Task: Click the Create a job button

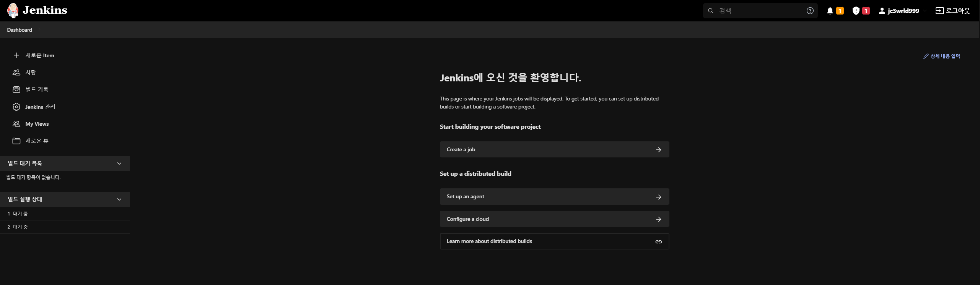Action: tap(554, 149)
